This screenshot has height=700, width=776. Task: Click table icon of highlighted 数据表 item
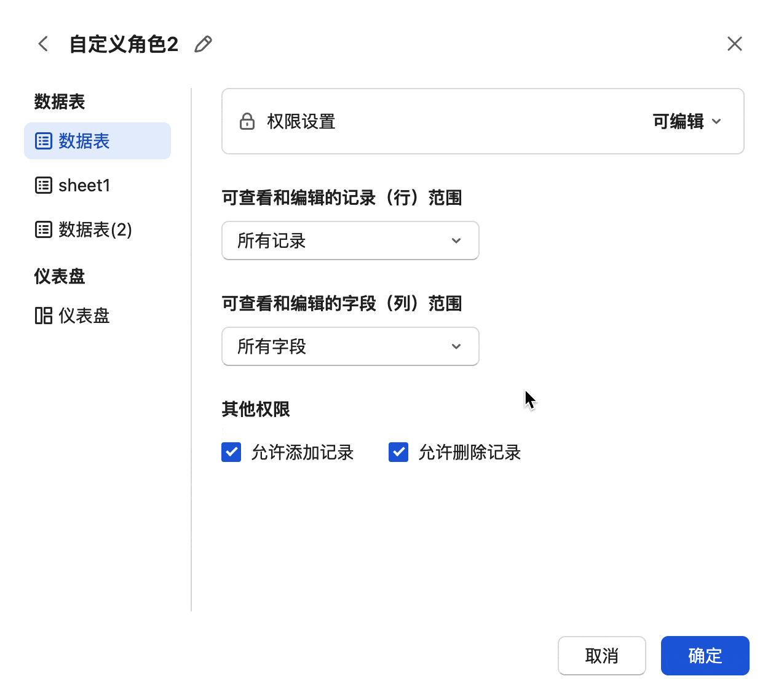point(44,141)
